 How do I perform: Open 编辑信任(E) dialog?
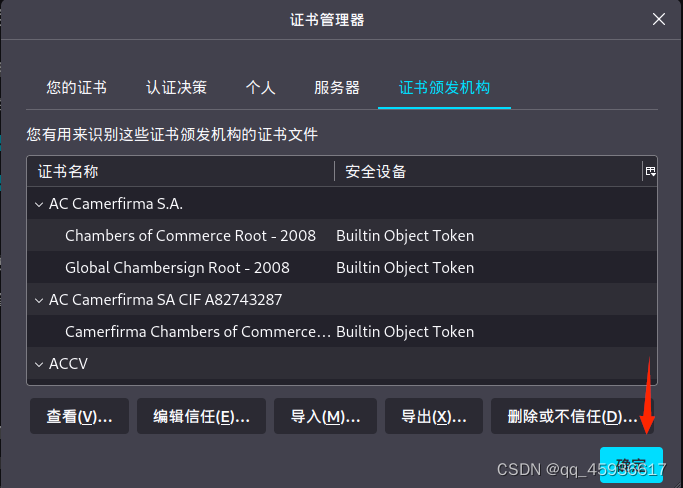[201, 416]
